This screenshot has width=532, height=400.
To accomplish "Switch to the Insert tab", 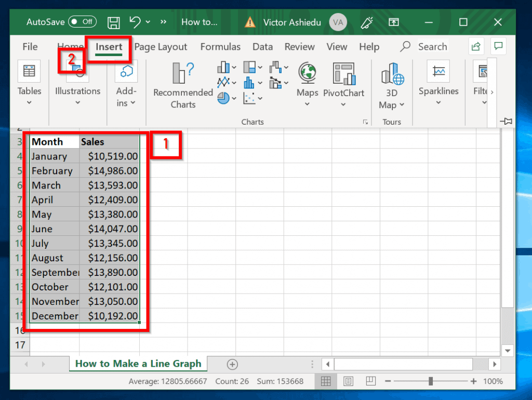I will pyautogui.click(x=109, y=47).
